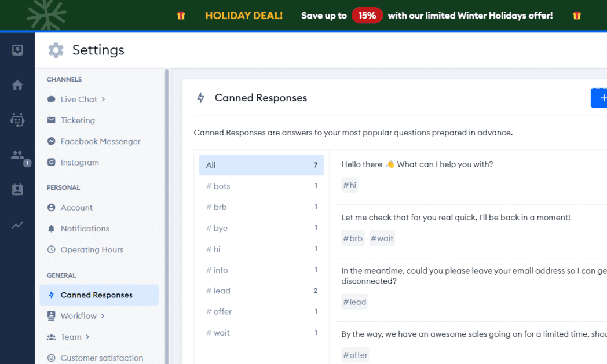Click the Facebook Messenger icon
This screenshot has width=607, height=364.
(x=51, y=141)
